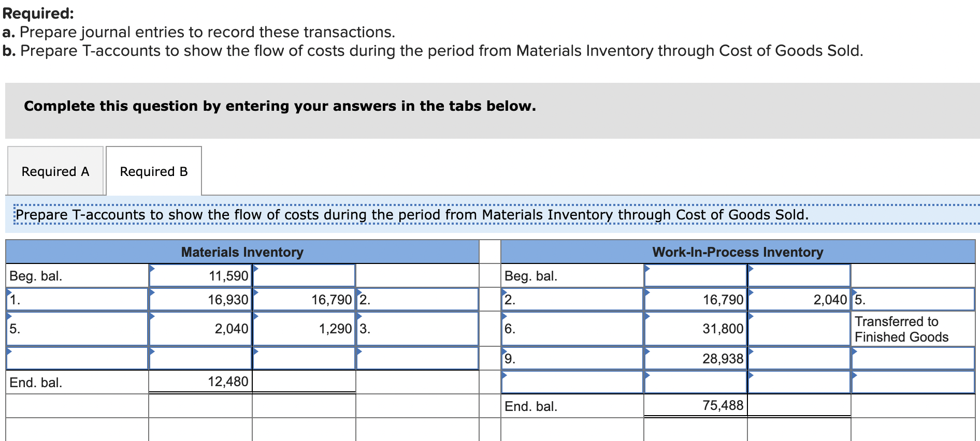This screenshot has height=441, width=980.
Task: Click the blue triangle on the 16,930 debit cell
Action: [153, 291]
